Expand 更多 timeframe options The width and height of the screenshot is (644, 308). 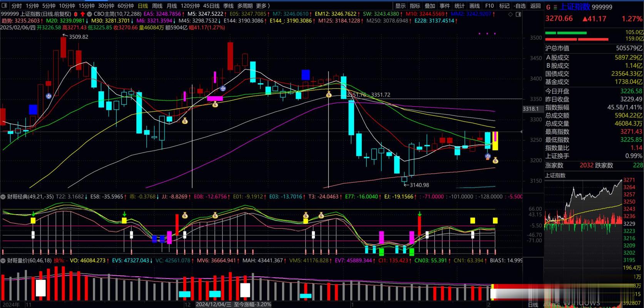click(263, 6)
